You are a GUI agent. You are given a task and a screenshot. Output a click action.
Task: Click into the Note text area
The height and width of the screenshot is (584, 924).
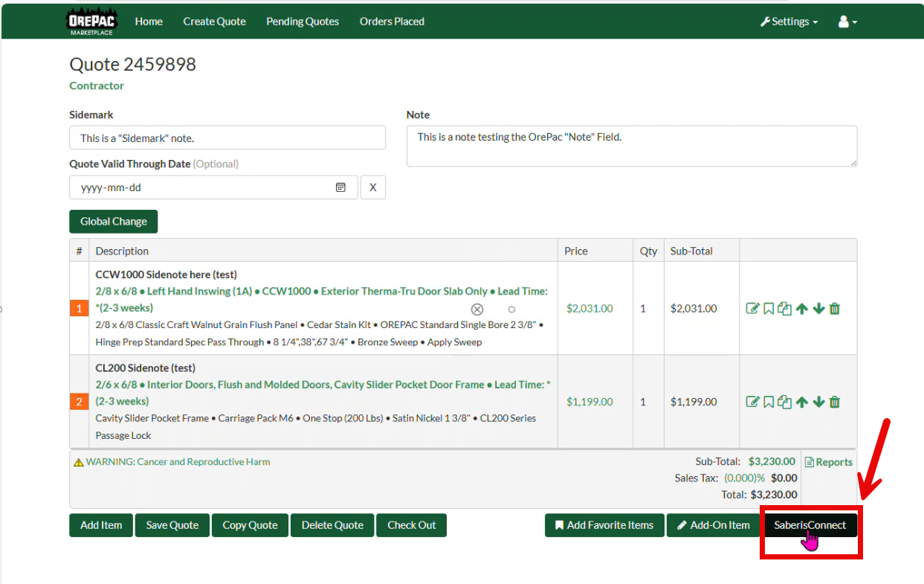(632, 146)
